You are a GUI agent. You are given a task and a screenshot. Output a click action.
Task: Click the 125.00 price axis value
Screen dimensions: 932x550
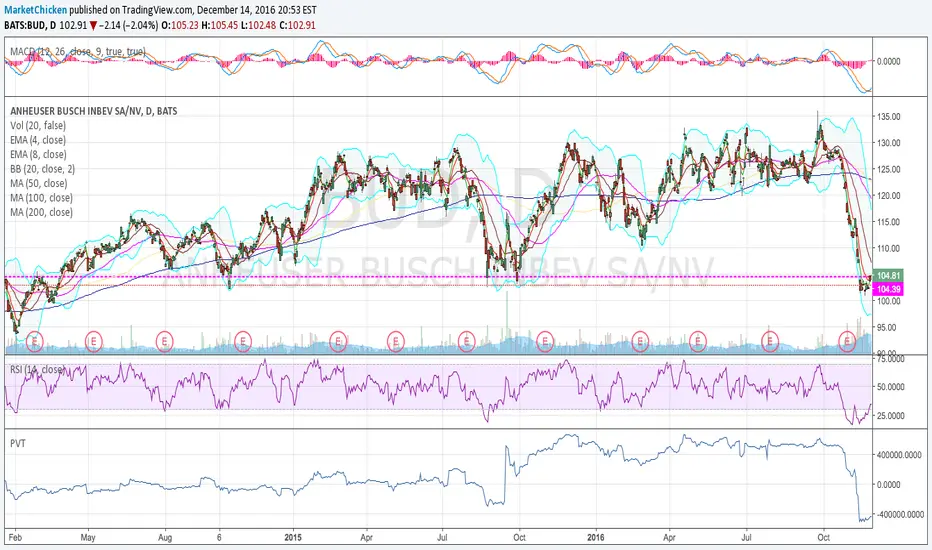click(889, 169)
